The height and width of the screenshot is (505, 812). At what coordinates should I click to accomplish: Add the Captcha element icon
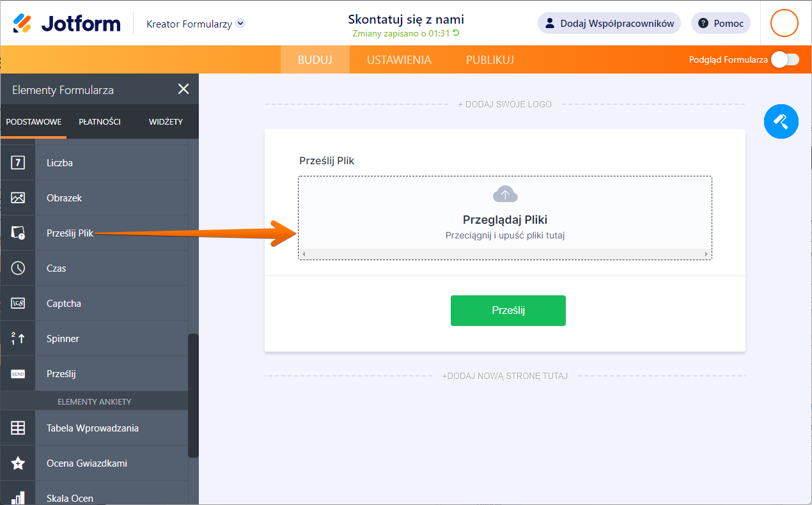coord(18,304)
